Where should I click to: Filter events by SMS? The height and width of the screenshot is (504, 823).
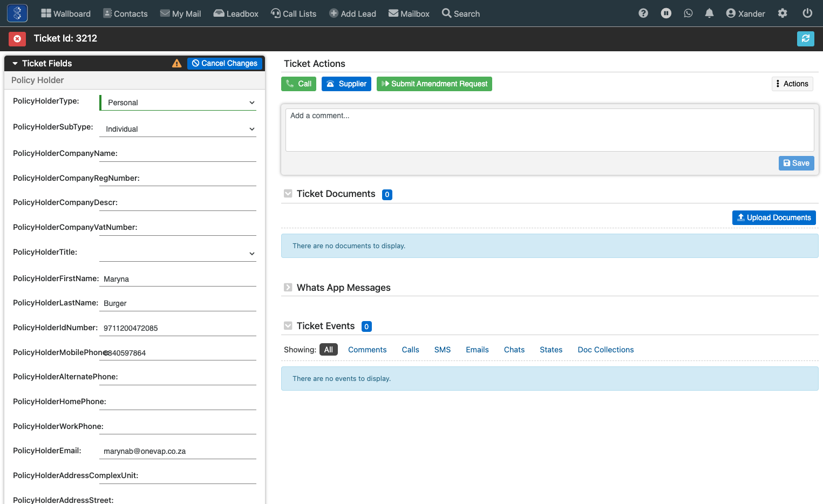tap(443, 350)
